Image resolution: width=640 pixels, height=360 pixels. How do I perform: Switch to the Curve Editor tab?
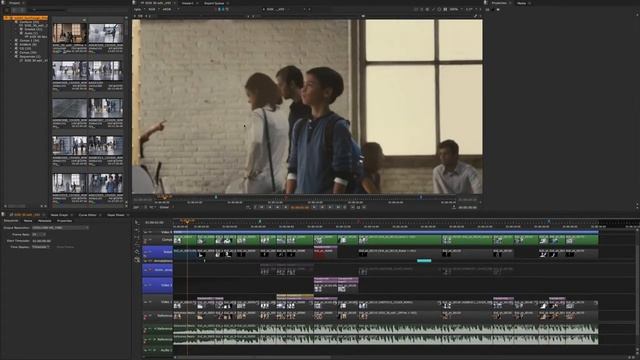click(x=88, y=215)
